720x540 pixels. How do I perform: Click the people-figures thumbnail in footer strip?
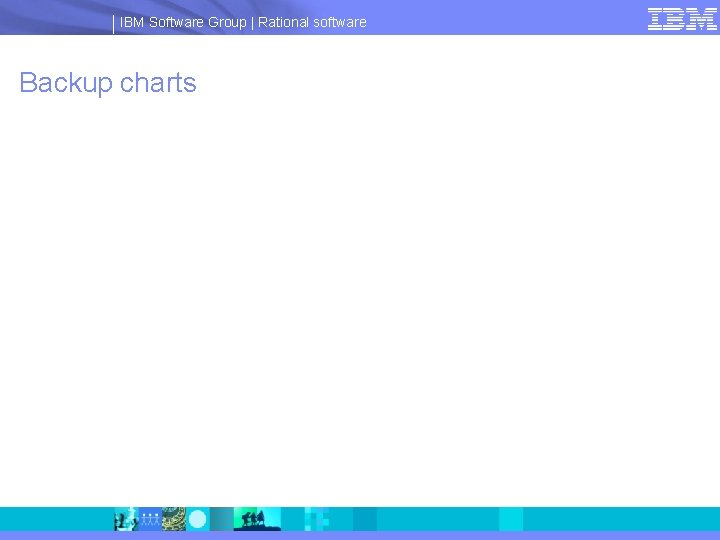pos(150,519)
